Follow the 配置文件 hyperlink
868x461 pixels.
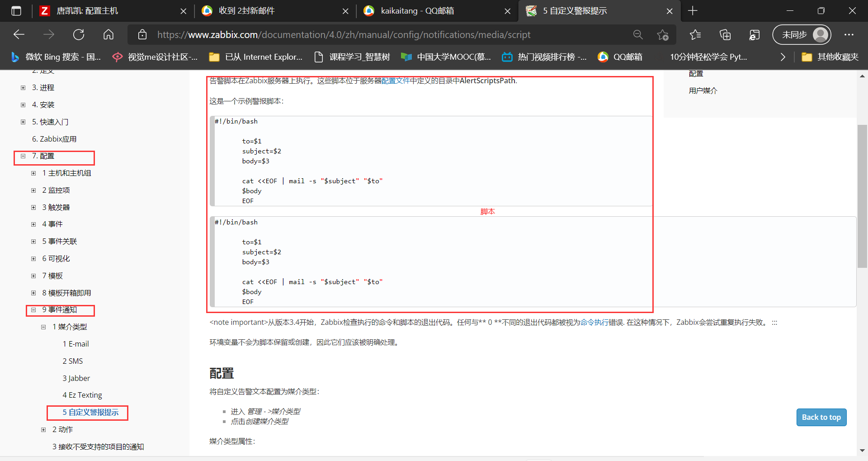(x=396, y=81)
